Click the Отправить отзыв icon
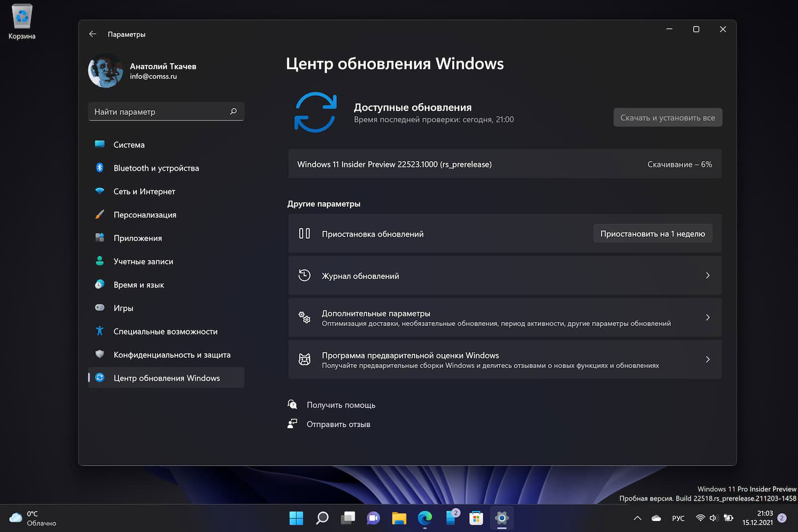Viewport: 798px width, 532px height. point(293,423)
